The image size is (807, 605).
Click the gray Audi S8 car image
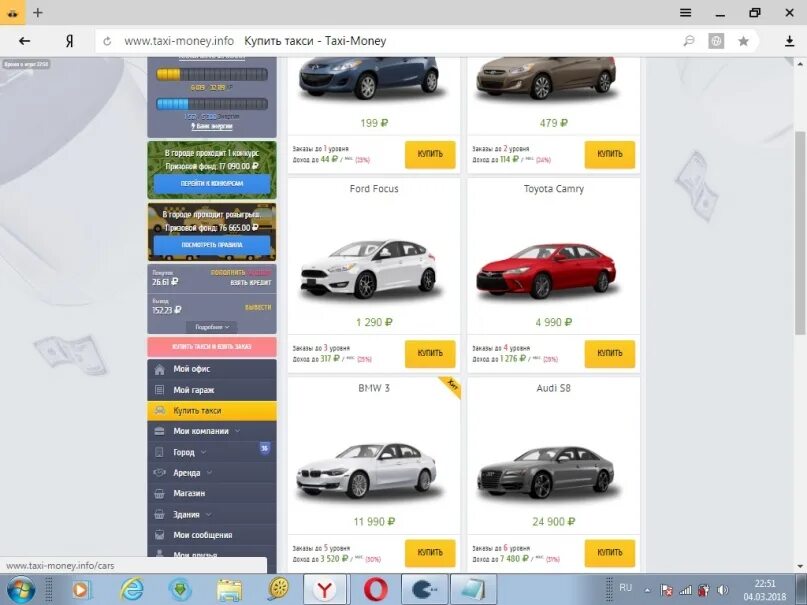point(546,472)
